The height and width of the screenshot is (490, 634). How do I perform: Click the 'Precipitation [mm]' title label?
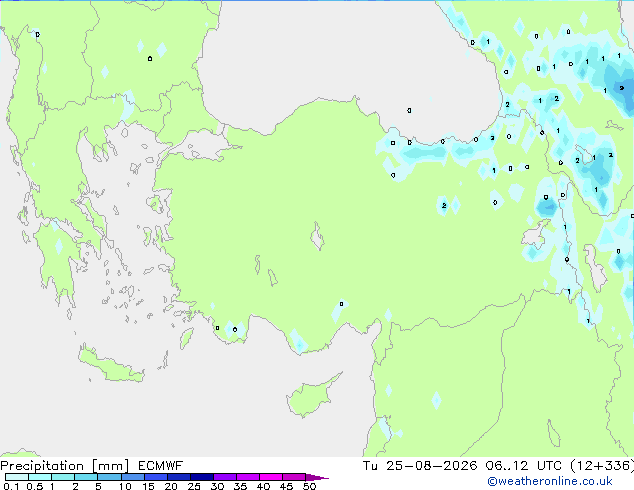(x=65, y=466)
